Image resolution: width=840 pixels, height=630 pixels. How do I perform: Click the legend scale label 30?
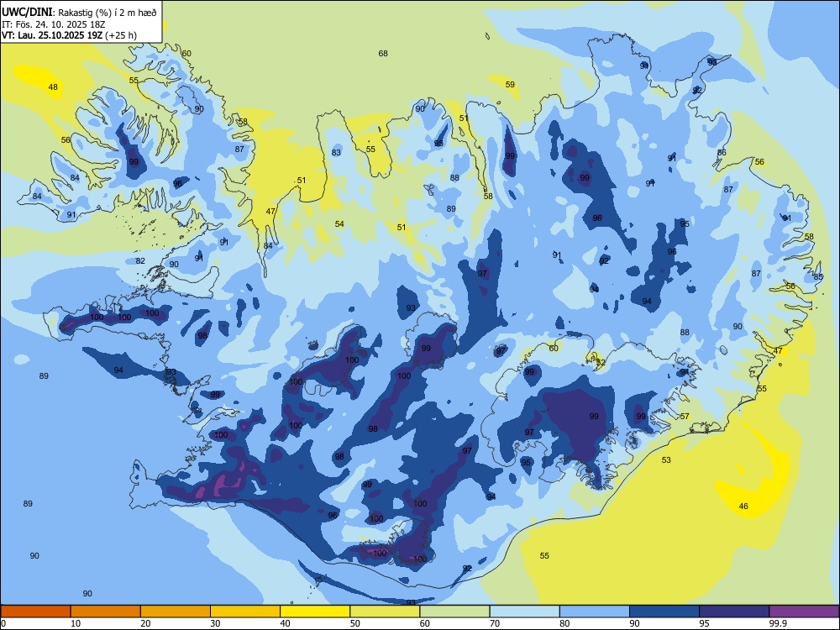[215, 623]
